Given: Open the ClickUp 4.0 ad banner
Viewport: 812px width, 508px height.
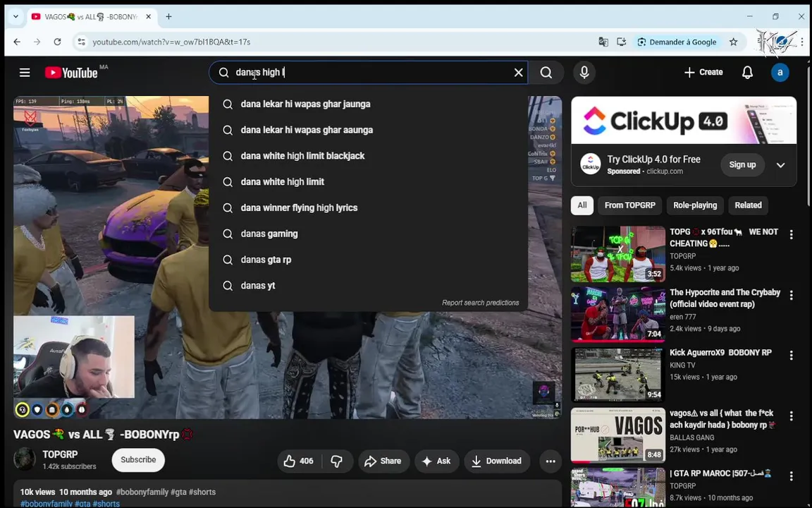Looking at the screenshot, I should pyautogui.click(x=684, y=120).
